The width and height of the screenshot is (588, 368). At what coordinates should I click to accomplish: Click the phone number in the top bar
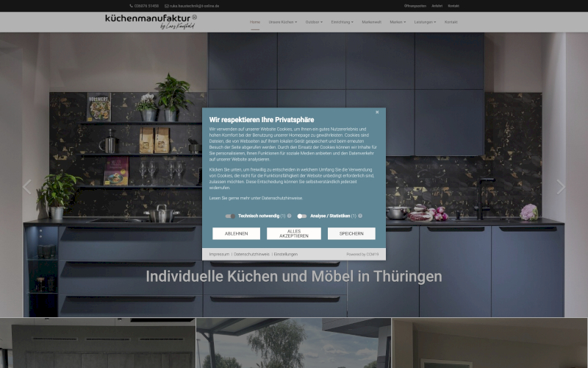144,6
